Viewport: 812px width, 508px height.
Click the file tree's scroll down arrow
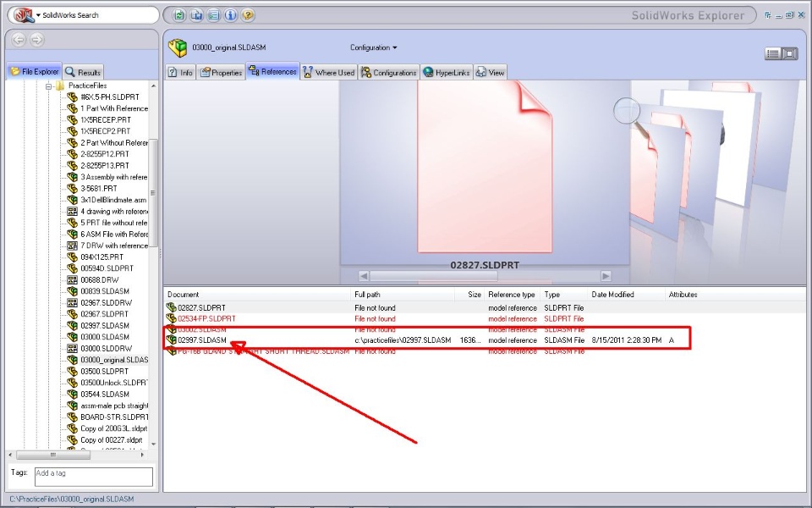click(153, 444)
